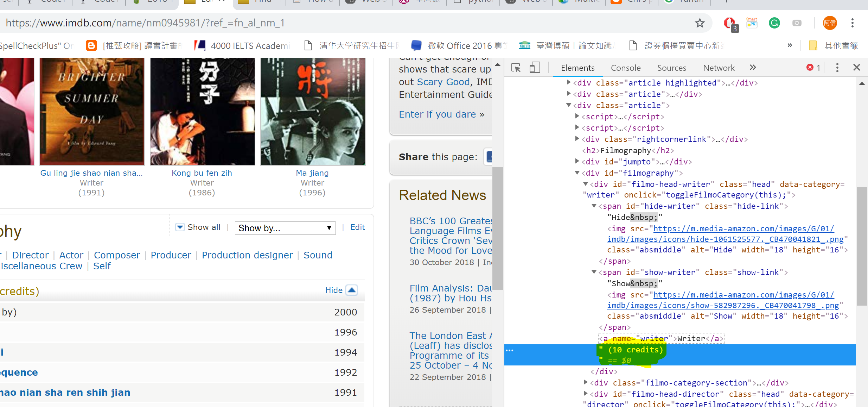
Task: Click the grey camera extension icon
Action: click(x=797, y=23)
